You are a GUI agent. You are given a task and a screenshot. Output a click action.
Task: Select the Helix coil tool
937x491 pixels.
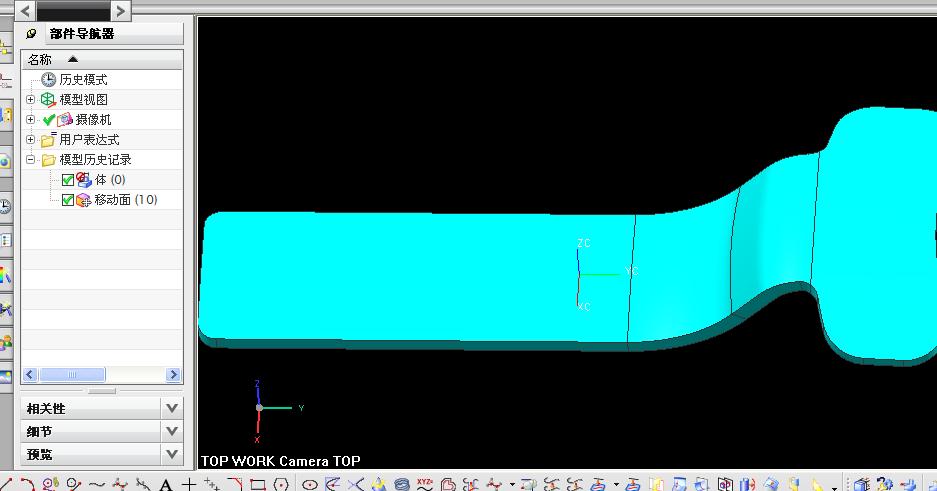tap(402, 484)
